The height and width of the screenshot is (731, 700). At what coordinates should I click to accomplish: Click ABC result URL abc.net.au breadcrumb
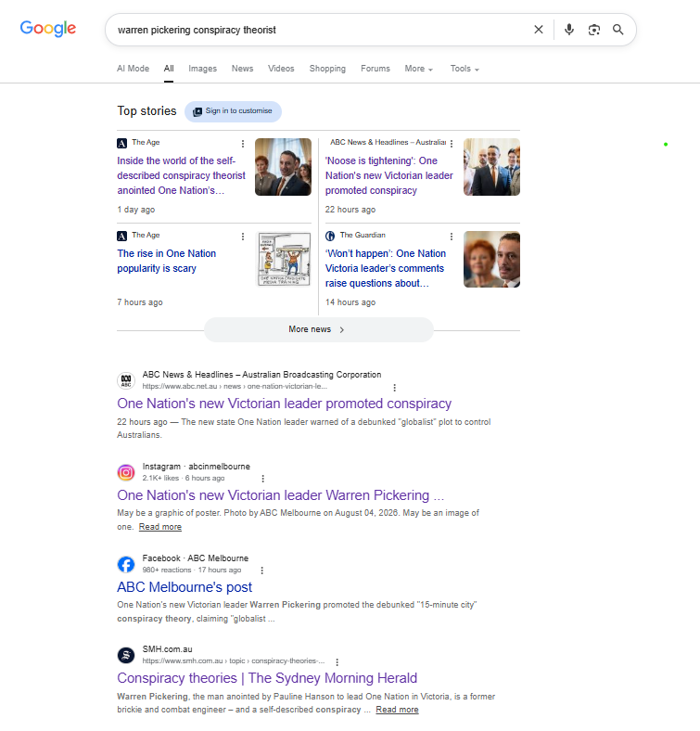(x=235, y=387)
